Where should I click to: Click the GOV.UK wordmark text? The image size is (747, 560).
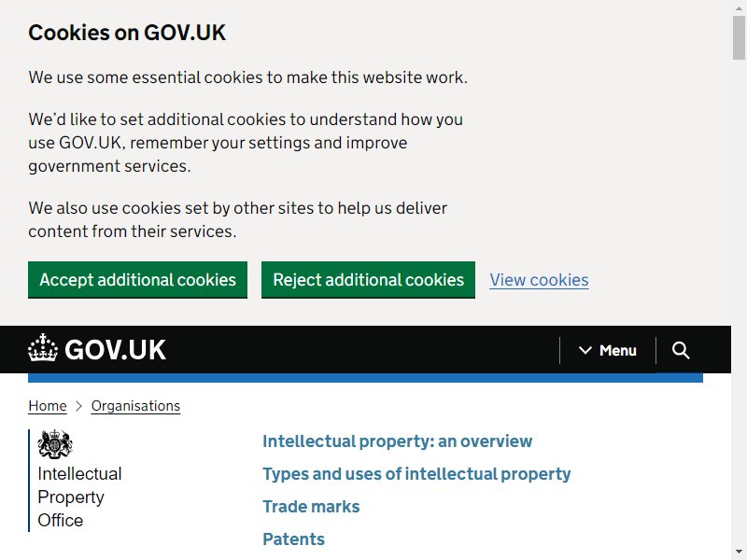115,350
